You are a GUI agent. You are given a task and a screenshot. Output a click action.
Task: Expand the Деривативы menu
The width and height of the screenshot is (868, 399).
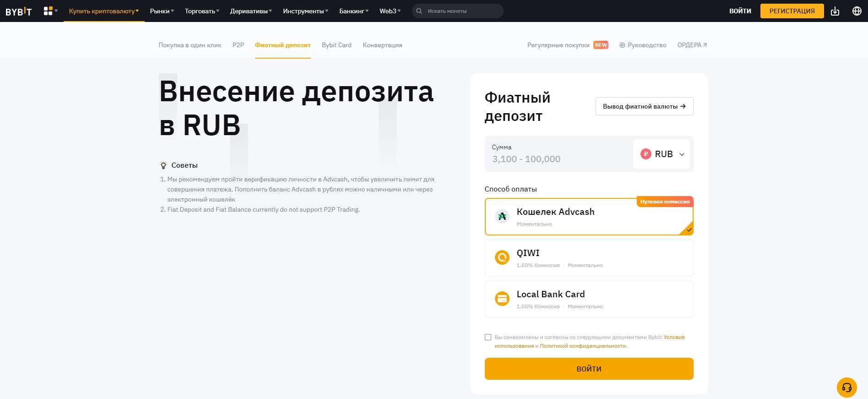coord(251,11)
